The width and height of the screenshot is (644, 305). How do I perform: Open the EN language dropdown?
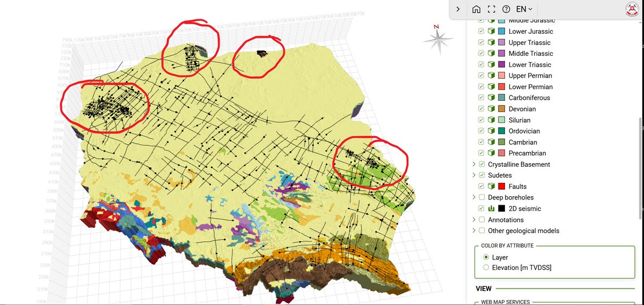[524, 9]
